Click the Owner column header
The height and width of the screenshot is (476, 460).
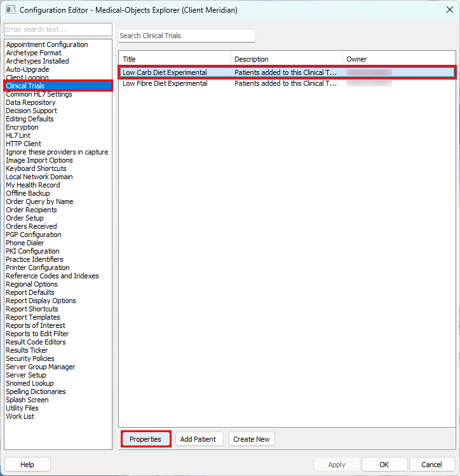398,59
